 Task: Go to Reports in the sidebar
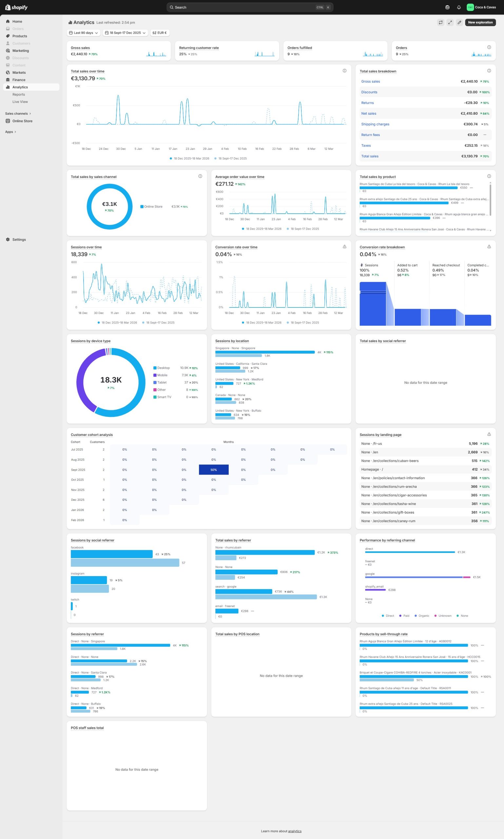tap(19, 94)
